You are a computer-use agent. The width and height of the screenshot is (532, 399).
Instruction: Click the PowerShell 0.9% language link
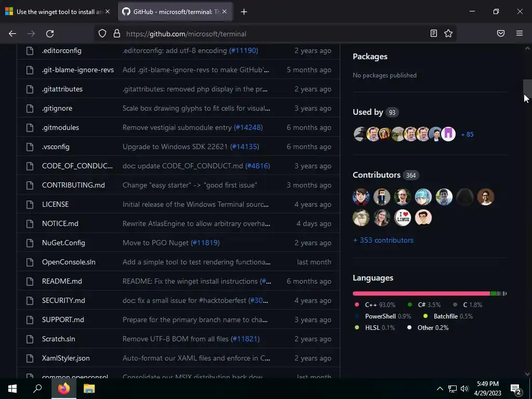tap(382, 316)
